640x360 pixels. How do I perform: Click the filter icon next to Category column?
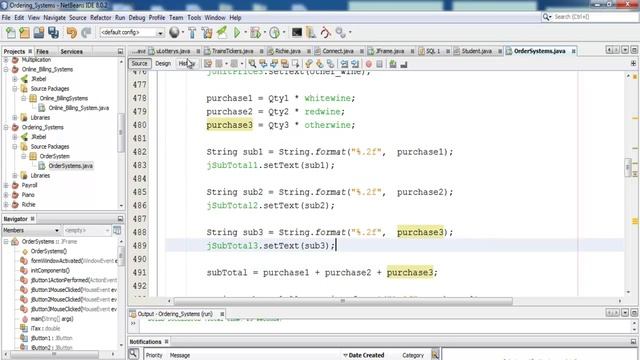coord(435,355)
